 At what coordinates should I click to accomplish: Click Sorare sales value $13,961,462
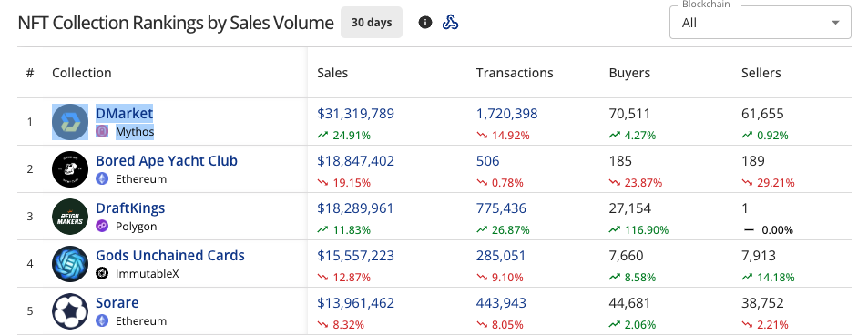point(355,303)
